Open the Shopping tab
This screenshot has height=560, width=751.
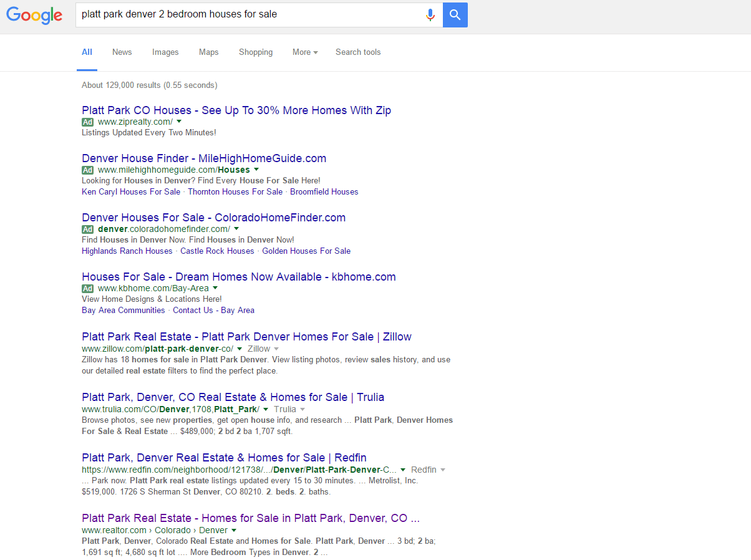256,52
